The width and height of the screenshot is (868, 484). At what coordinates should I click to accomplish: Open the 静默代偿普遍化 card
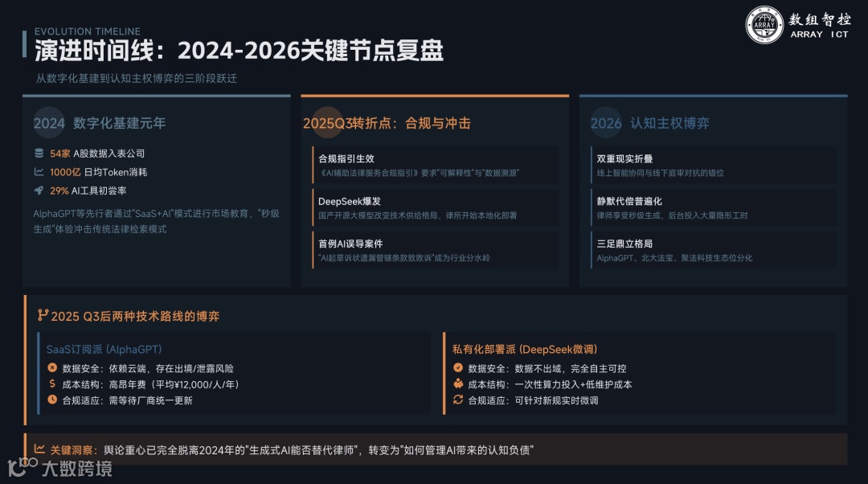[714, 207]
